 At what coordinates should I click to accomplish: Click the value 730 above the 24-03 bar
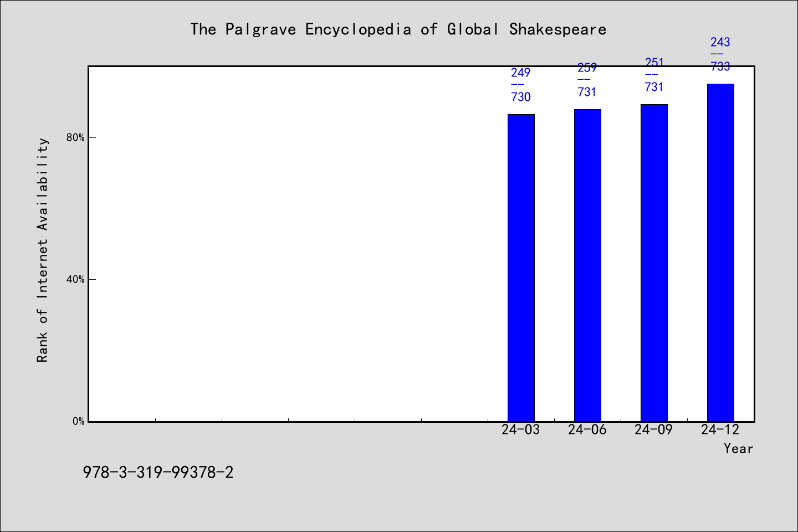521,97
